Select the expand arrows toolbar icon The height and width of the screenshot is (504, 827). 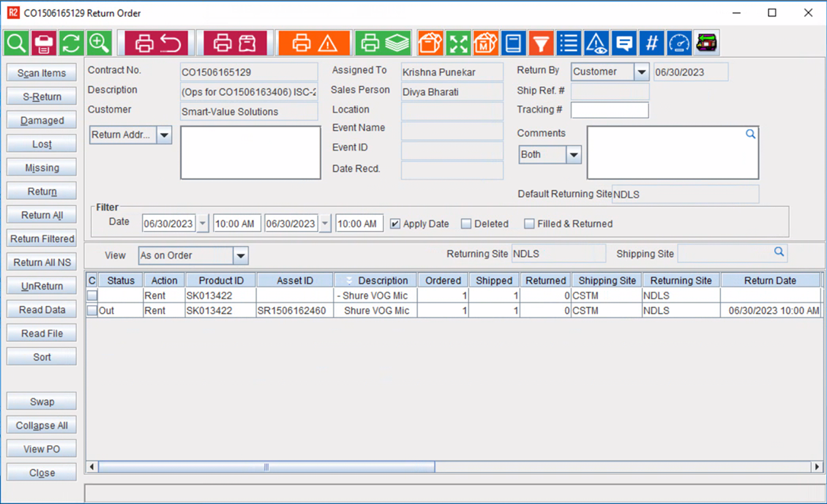459,42
